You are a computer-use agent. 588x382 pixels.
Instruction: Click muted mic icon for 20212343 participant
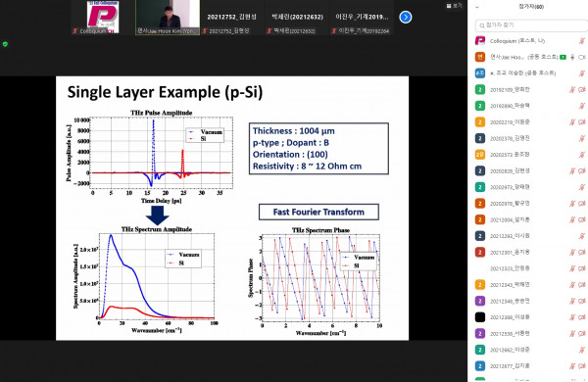(572, 285)
